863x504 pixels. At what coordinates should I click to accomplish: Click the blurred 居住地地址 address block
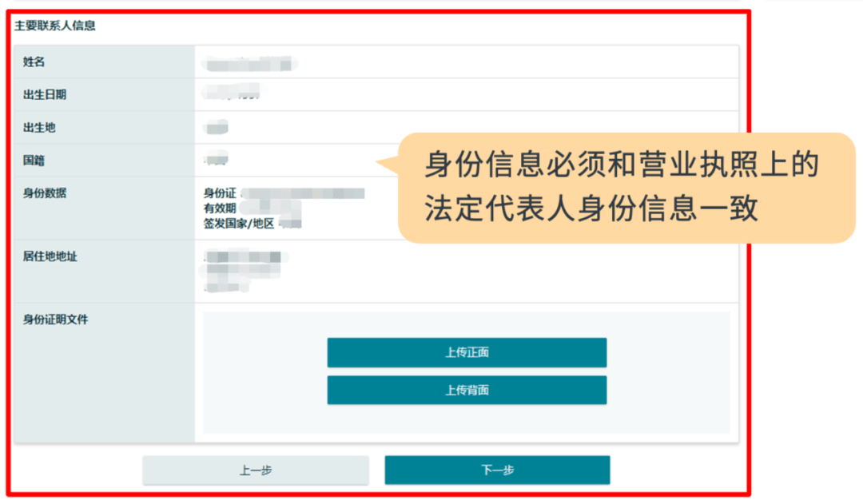pos(243,272)
